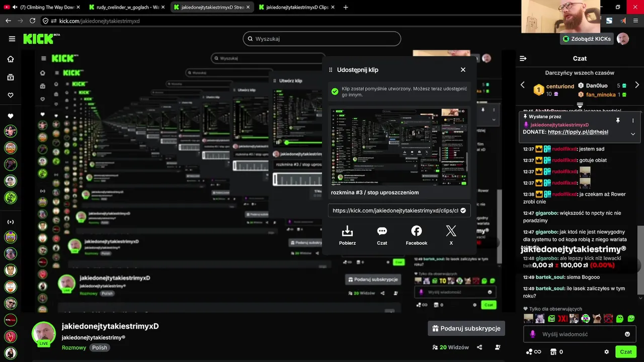Click the Zdobądź KICKs button
Image resolution: width=644 pixels, height=362 pixels.
[x=587, y=39]
